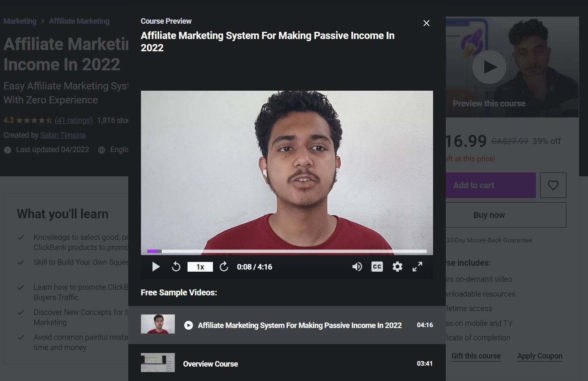Go to the Affiliate Marketing breadcrumb

tap(79, 21)
